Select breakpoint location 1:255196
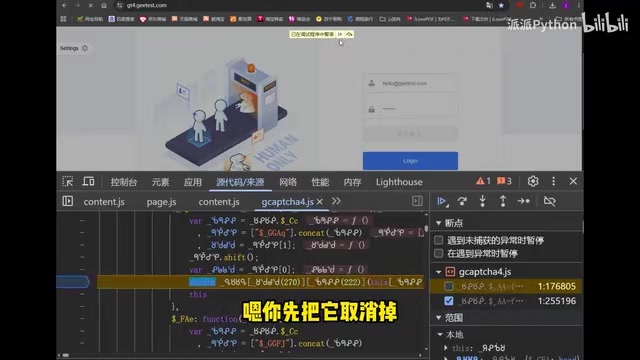Image resolution: width=640 pixels, height=360 pixels. tap(557, 301)
